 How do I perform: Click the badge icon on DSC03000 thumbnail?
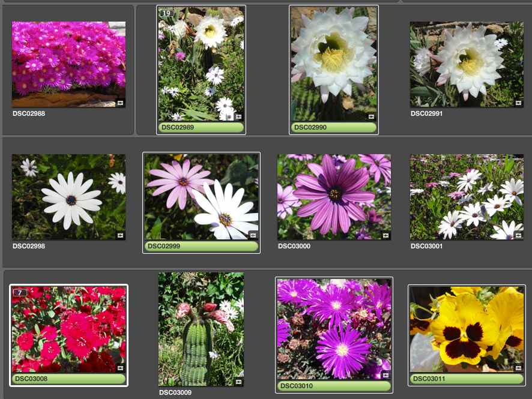385,235
